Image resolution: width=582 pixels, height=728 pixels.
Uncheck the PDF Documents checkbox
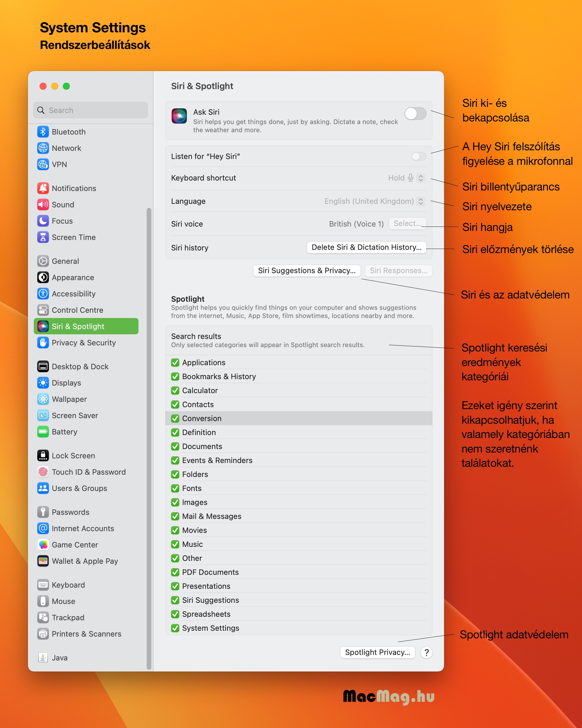tap(175, 572)
